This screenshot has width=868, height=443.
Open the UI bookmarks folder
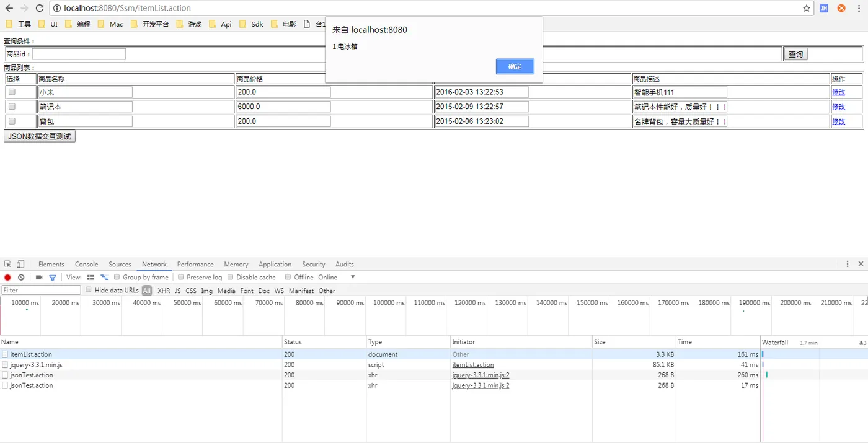pos(48,24)
